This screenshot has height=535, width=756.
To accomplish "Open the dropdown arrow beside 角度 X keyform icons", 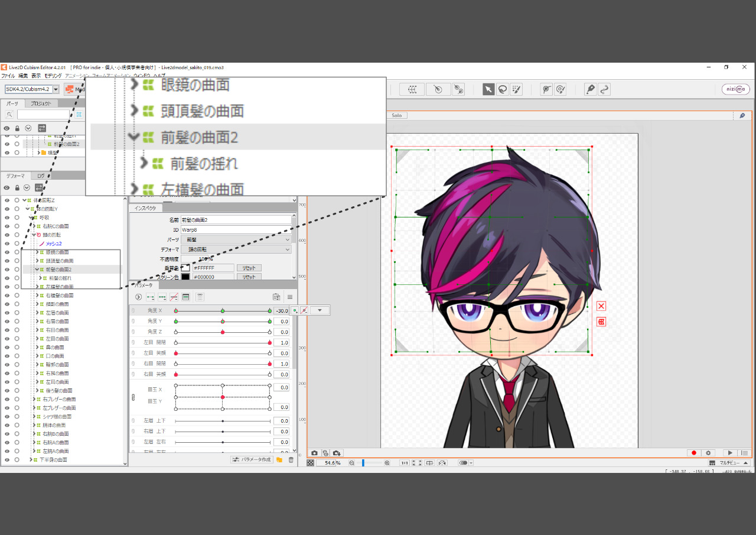I will coord(320,310).
